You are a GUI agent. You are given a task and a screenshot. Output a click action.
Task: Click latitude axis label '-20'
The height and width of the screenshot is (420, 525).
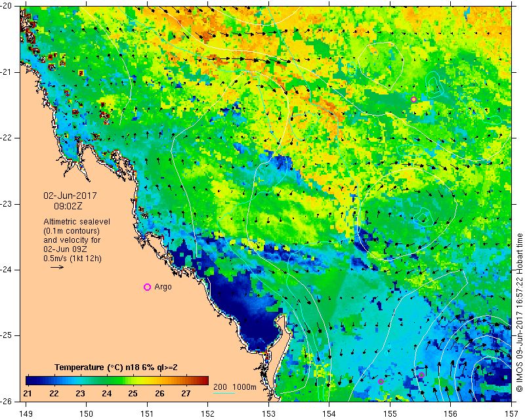(6, 6)
